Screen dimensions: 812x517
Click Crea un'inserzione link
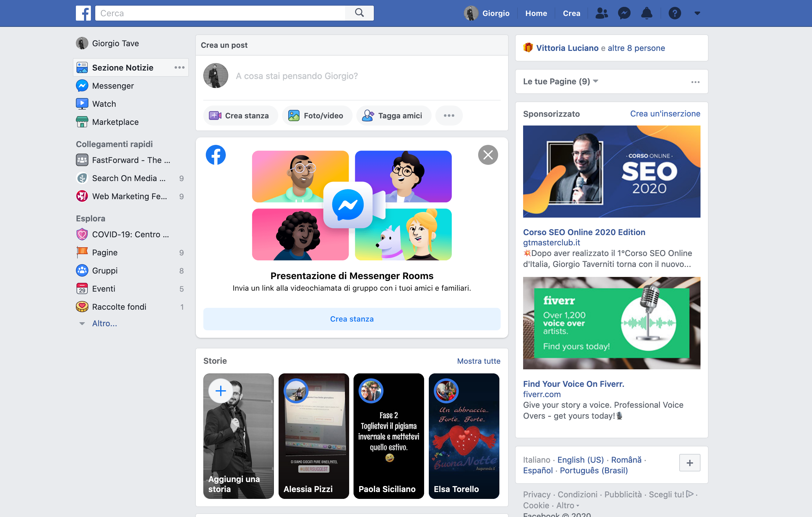pos(665,114)
